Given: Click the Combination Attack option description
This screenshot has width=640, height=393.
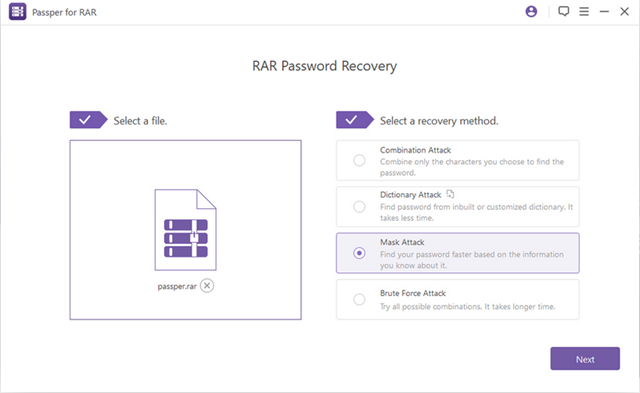Looking at the screenshot, I should pyautogui.click(x=472, y=167).
